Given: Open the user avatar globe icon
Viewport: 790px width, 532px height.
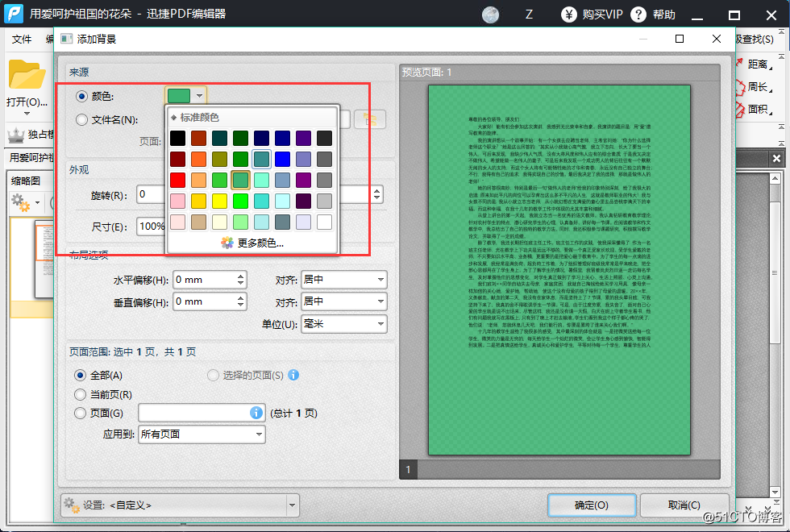Looking at the screenshot, I should click(x=490, y=15).
